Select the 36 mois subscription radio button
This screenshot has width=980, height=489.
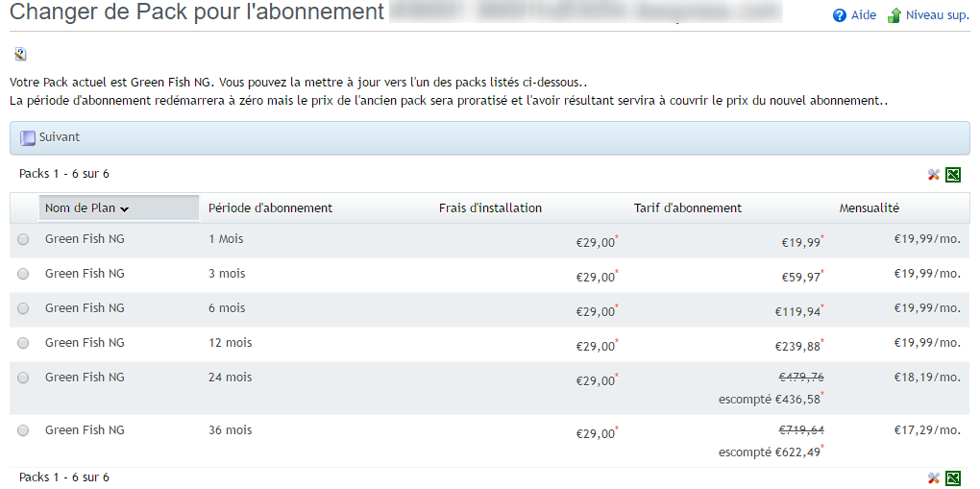coord(23,430)
